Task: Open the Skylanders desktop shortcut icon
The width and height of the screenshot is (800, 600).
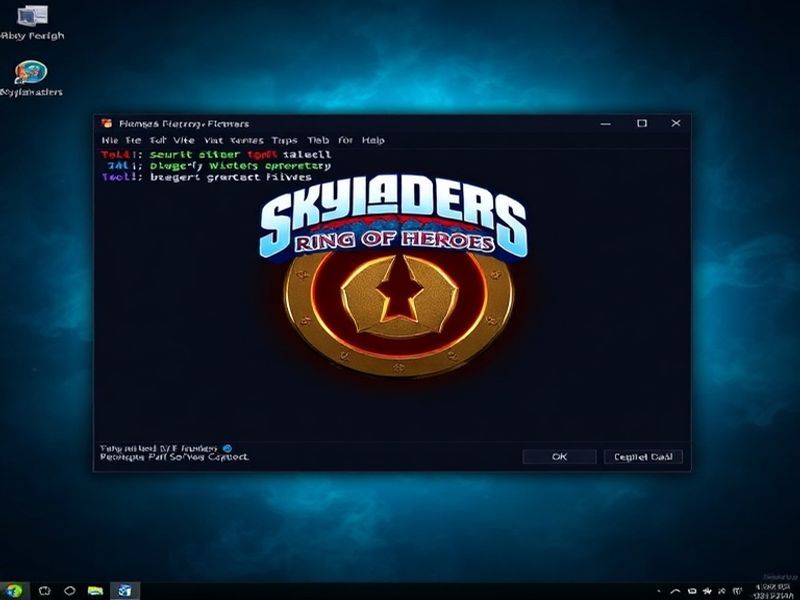Action: coord(32,72)
